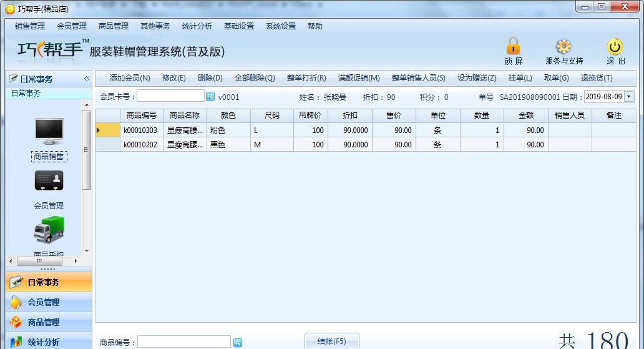Click sidebar scroll-down arrow
Screen dimensions: 644x349
coord(87,250)
